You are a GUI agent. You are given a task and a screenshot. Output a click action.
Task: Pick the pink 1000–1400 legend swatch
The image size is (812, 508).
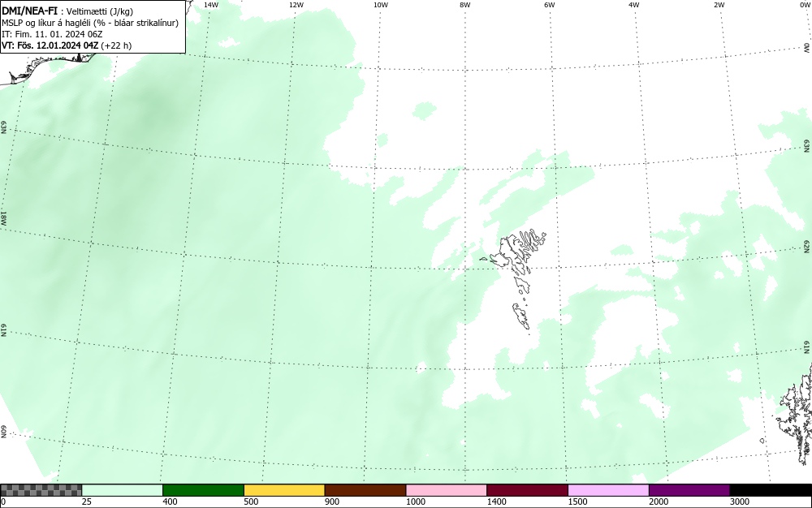pos(447,490)
